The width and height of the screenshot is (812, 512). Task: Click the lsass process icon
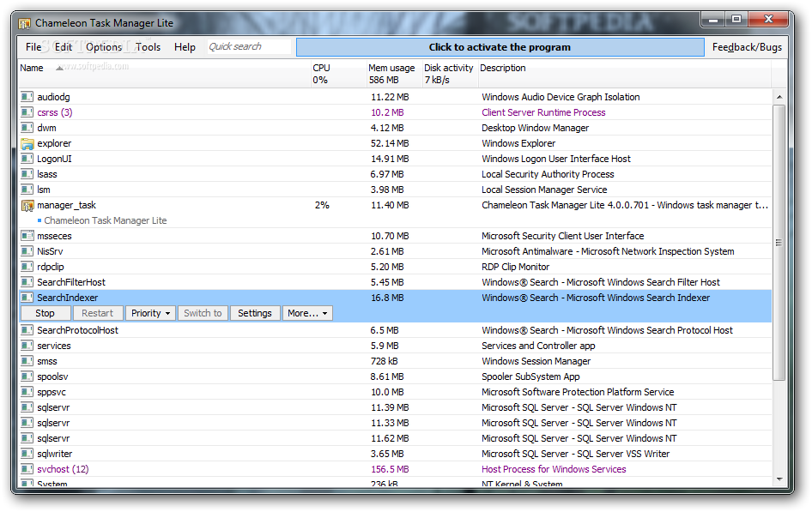click(x=27, y=174)
